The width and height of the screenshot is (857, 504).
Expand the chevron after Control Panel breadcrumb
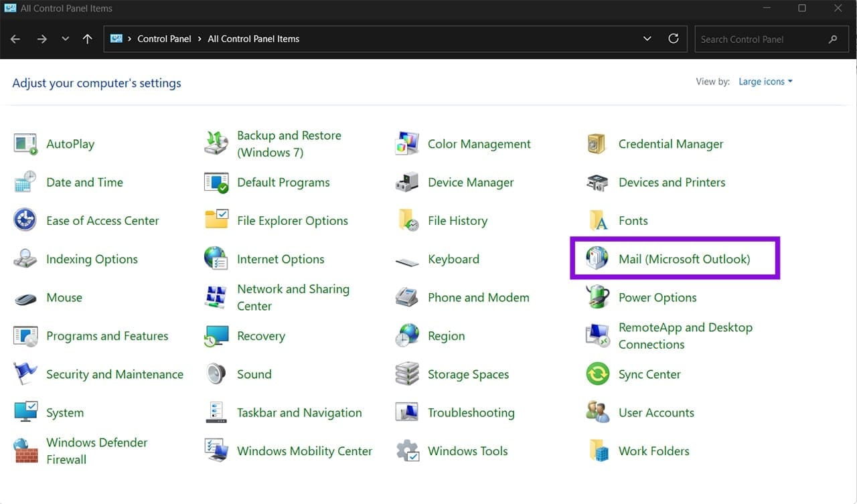pyautogui.click(x=200, y=39)
